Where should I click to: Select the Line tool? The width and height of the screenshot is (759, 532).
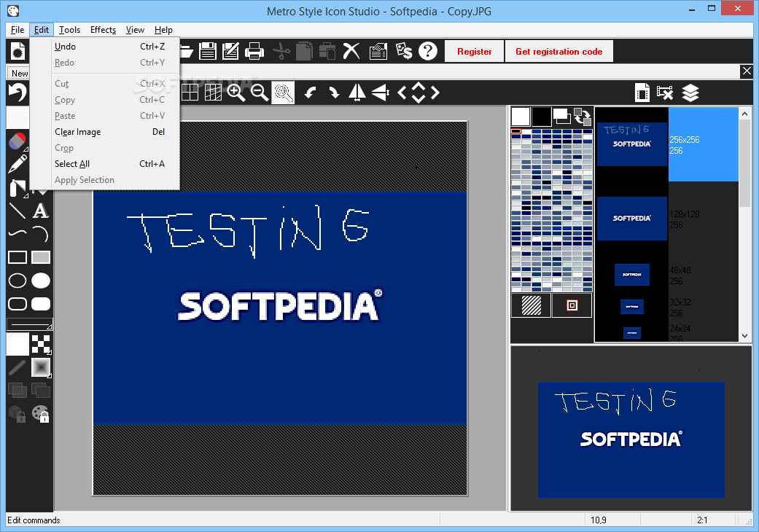(x=17, y=211)
